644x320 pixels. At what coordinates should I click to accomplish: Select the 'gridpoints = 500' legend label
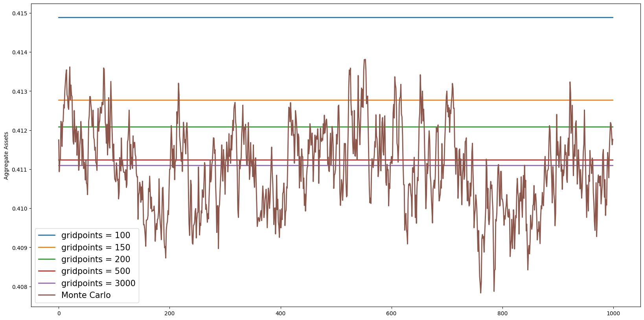96,271
